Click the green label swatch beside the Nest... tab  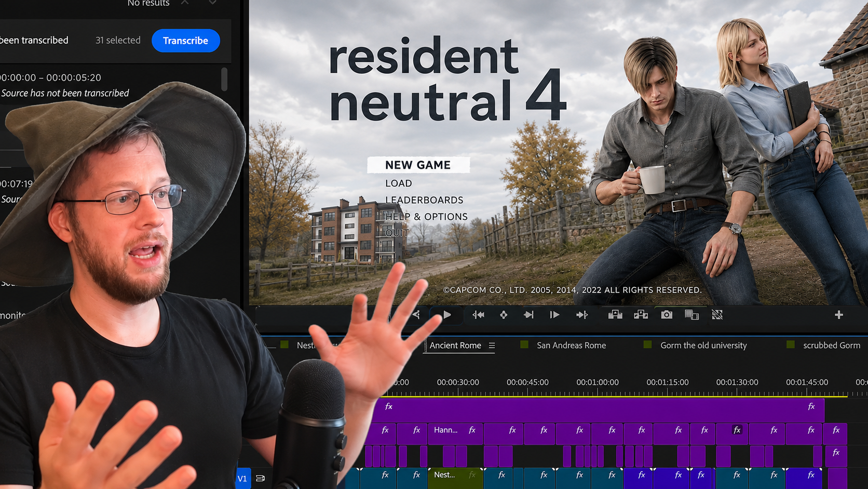(x=284, y=345)
